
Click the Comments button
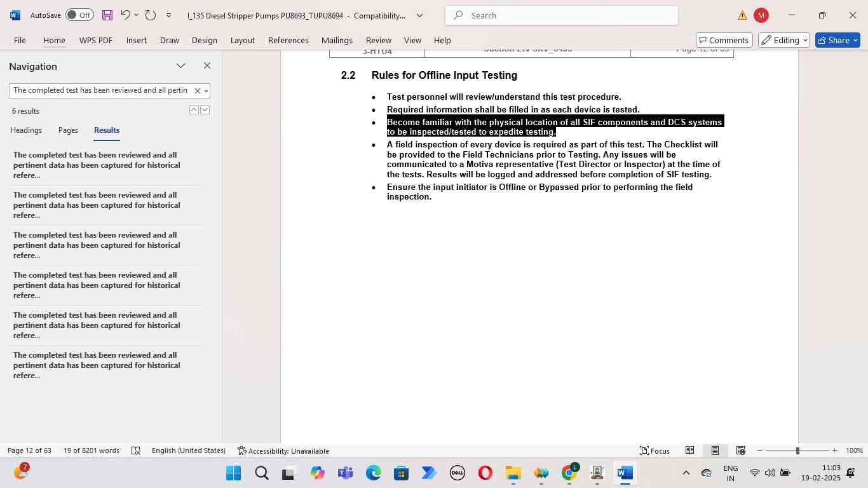tap(724, 40)
